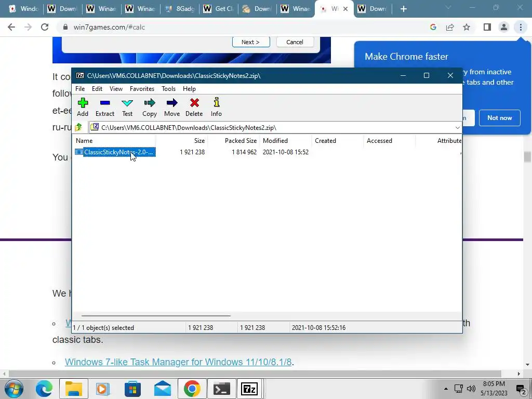Viewport: 532px width, 399px height.
Task: Click the terminal taskbar icon
Action: point(222,389)
